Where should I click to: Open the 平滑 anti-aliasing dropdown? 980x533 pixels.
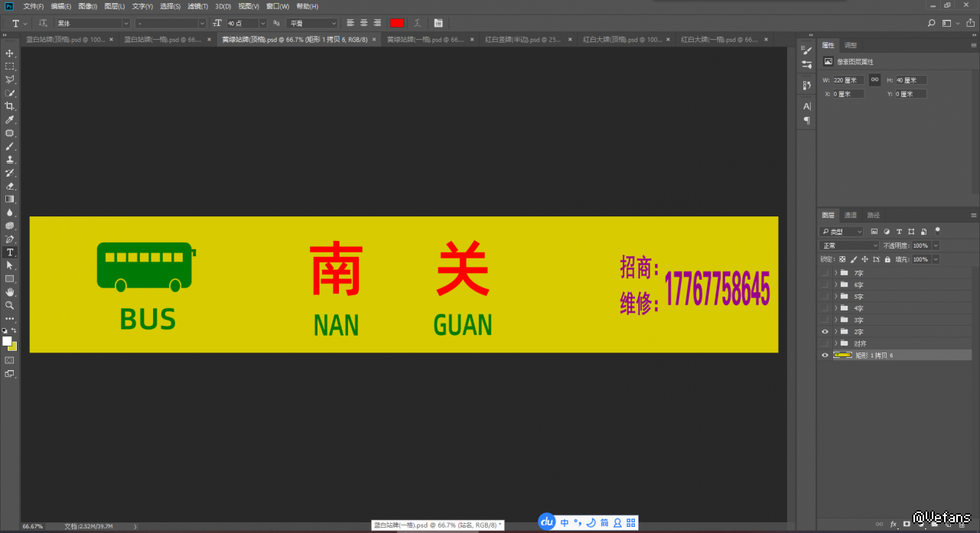point(312,24)
